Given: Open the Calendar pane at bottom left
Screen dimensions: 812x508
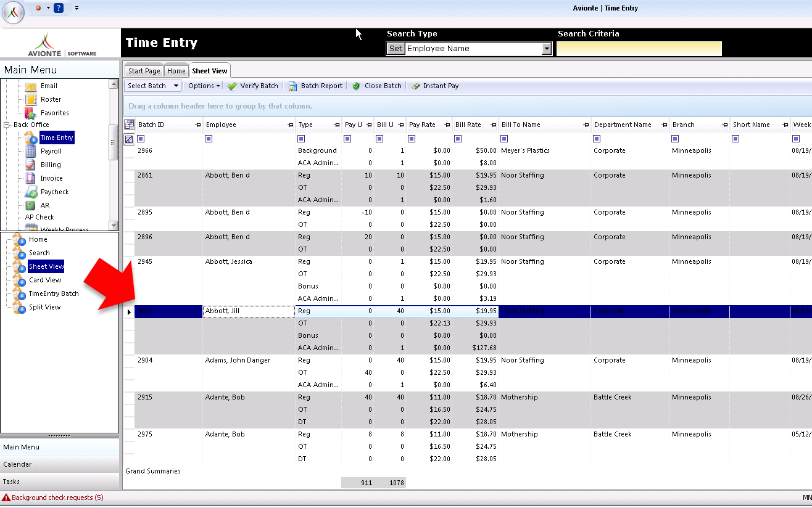Looking at the screenshot, I should [x=59, y=464].
